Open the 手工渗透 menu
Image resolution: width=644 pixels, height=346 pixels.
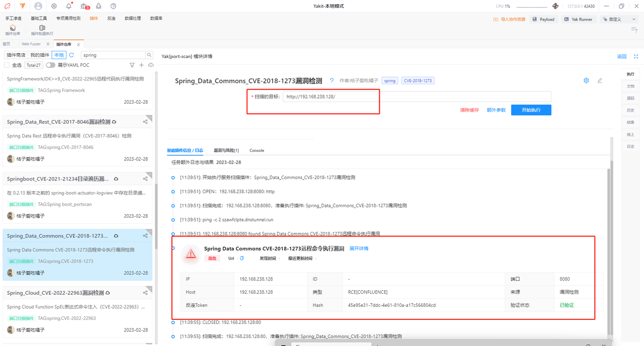(14, 18)
